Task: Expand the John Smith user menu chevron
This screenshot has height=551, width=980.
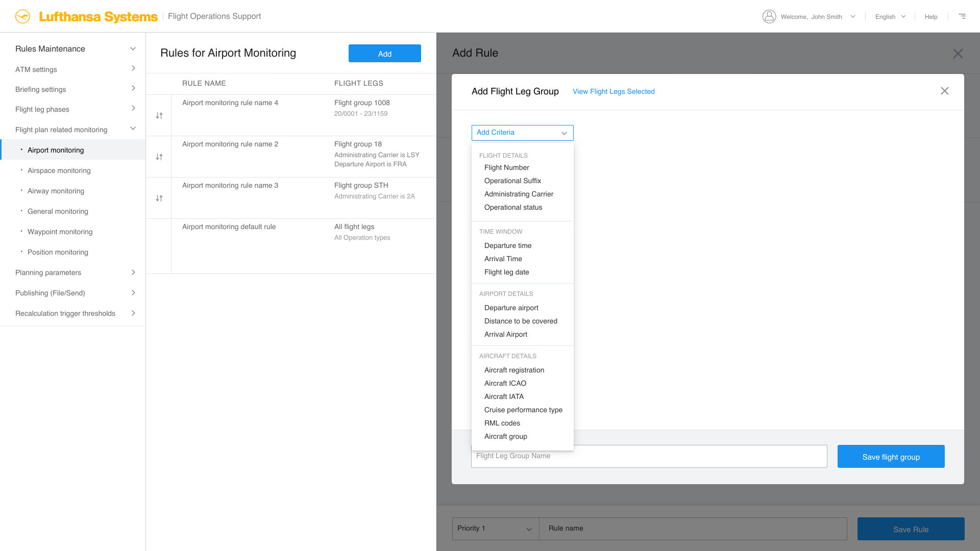Action: point(853,16)
